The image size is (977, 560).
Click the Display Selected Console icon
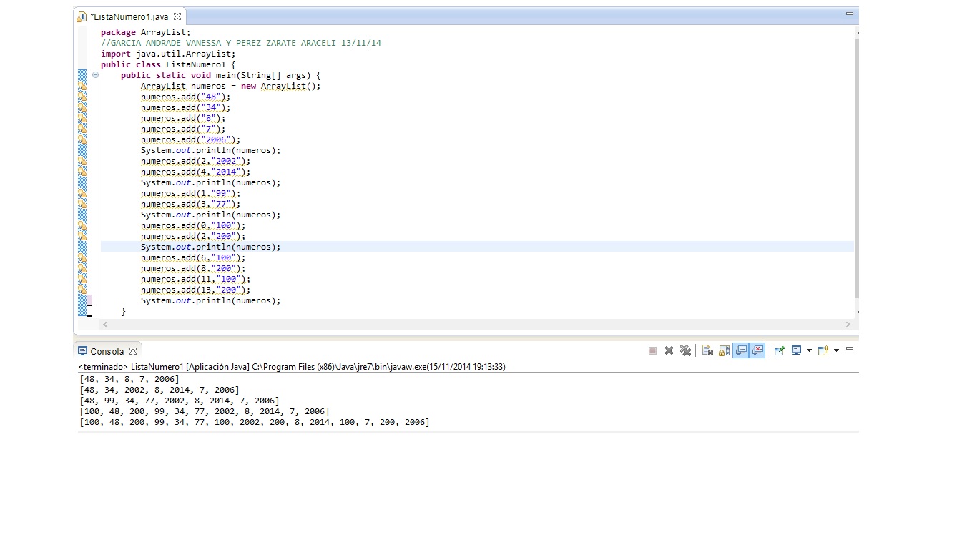[796, 350]
